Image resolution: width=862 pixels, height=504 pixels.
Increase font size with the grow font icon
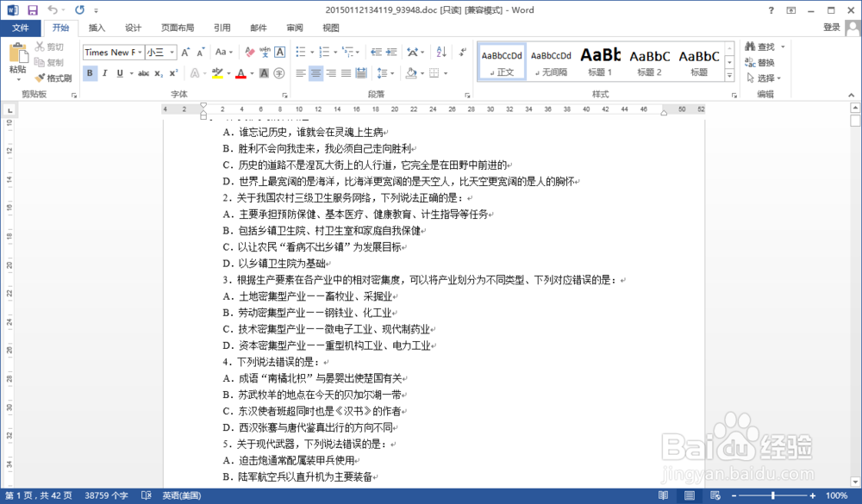click(x=185, y=53)
